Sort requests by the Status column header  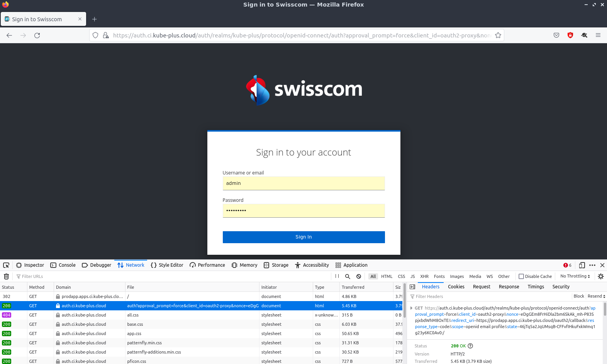click(14, 287)
